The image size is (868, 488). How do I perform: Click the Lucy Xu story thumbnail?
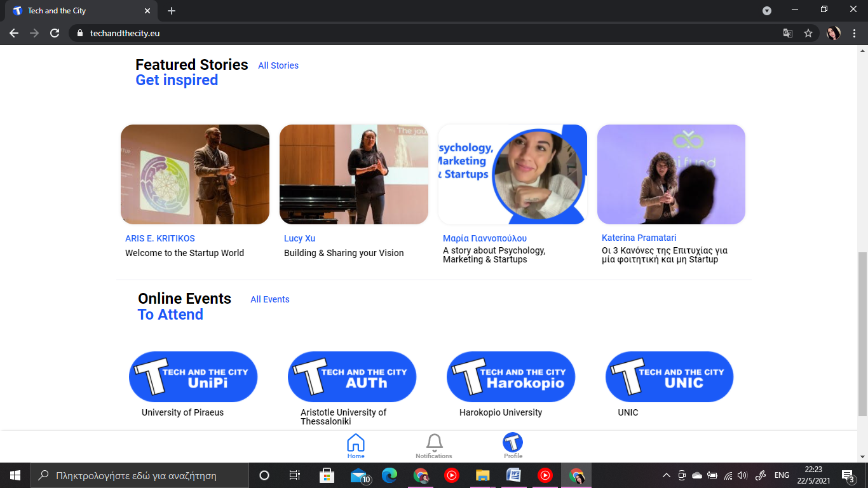[354, 174]
